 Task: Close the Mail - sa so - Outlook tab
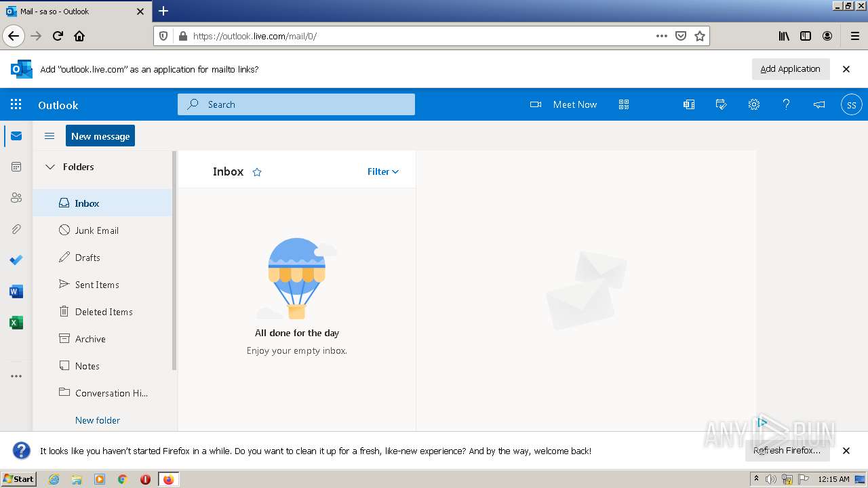140,12
